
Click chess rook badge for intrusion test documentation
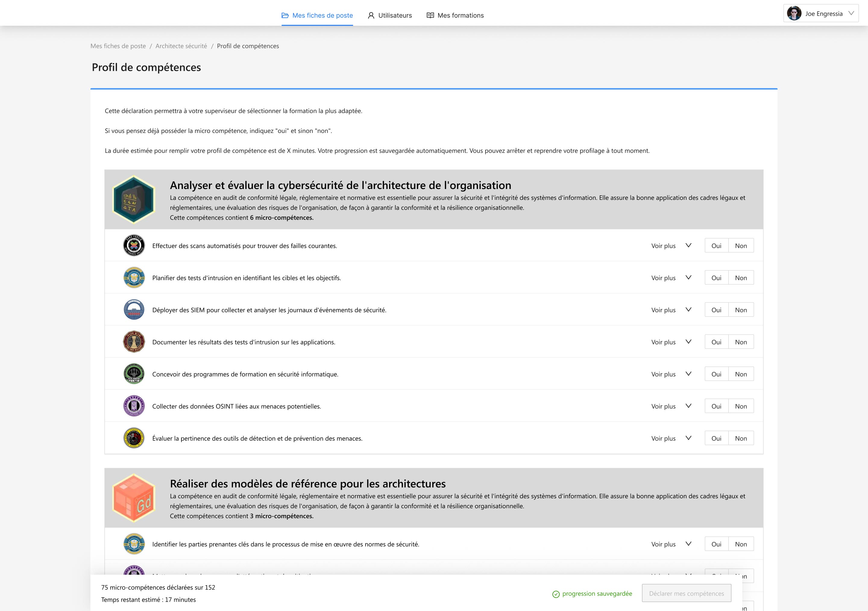pyautogui.click(x=134, y=342)
